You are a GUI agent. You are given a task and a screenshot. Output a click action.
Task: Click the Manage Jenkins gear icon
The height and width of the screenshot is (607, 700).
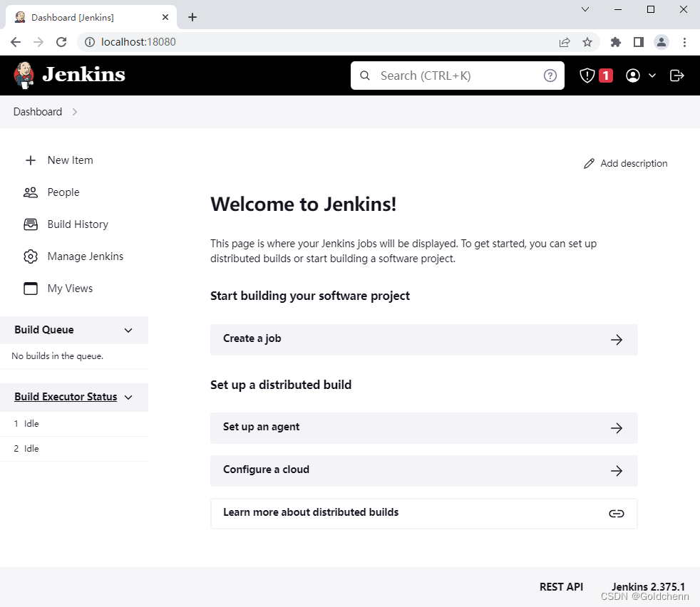click(30, 256)
